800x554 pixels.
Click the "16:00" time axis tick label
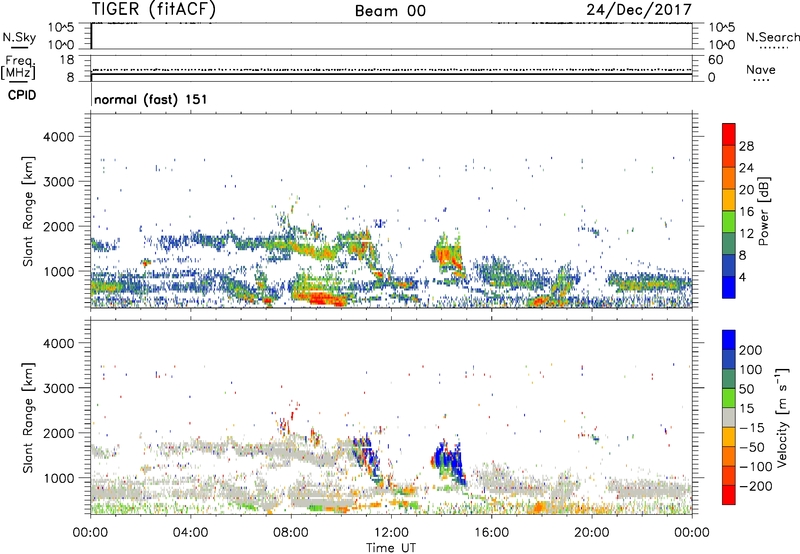pyautogui.click(x=491, y=532)
